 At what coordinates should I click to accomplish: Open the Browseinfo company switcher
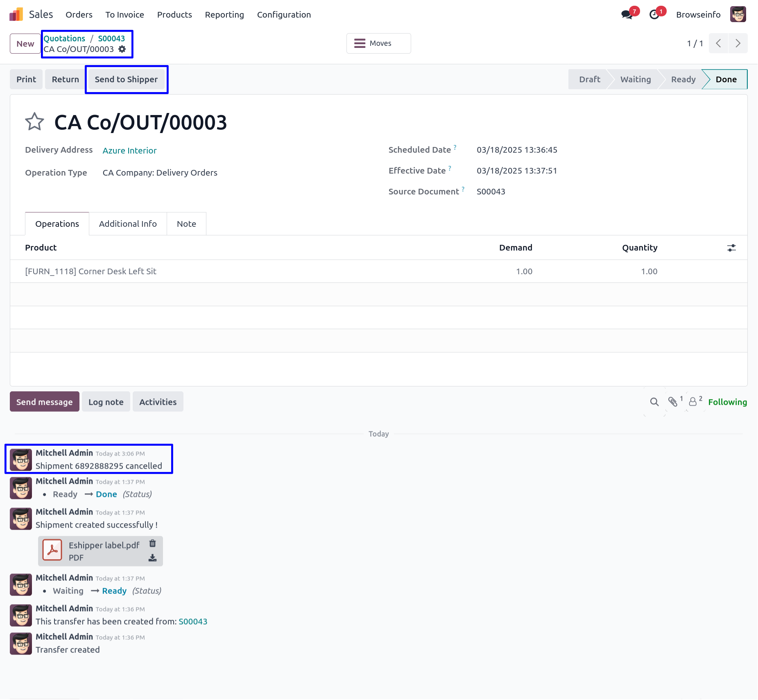pyautogui.click(x=698, y=15)
